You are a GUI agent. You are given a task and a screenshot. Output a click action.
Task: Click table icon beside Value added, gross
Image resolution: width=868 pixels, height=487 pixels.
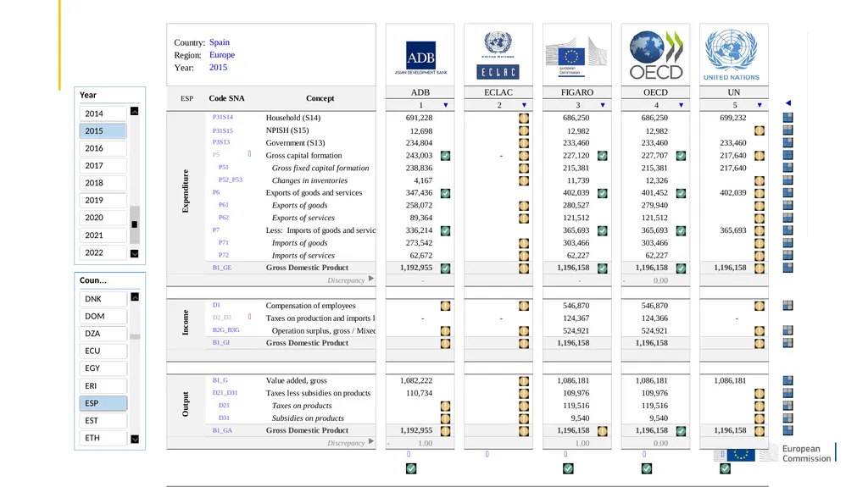(787, 380)
